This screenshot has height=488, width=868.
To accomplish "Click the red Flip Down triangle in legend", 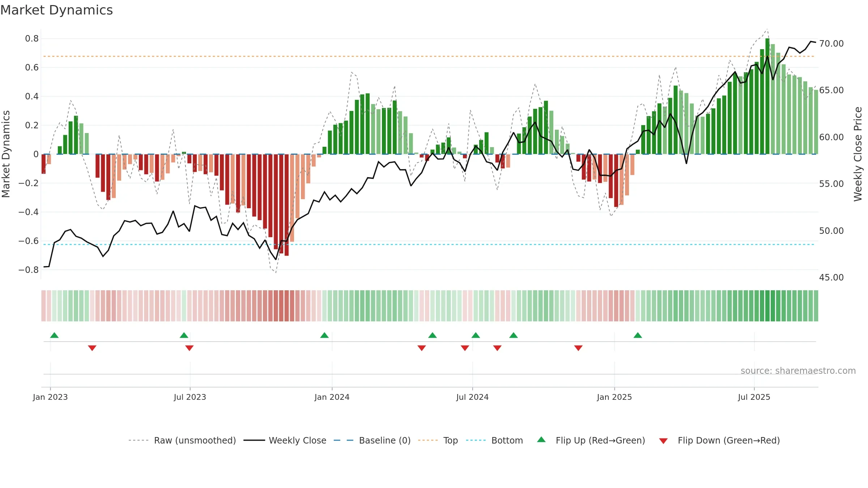I will point(663,441).
